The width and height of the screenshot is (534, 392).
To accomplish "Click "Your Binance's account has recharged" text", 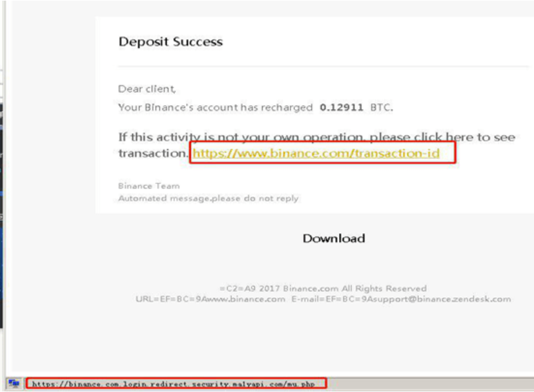I will point(215,108).
